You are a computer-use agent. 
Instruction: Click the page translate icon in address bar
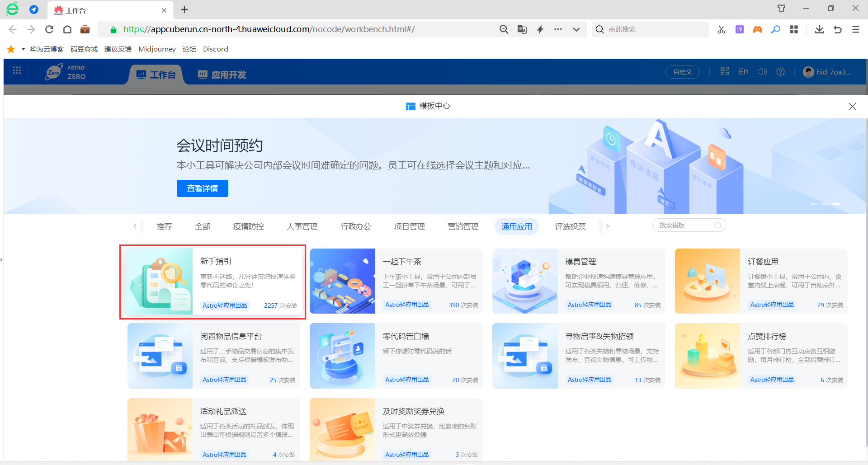(522, 29)
